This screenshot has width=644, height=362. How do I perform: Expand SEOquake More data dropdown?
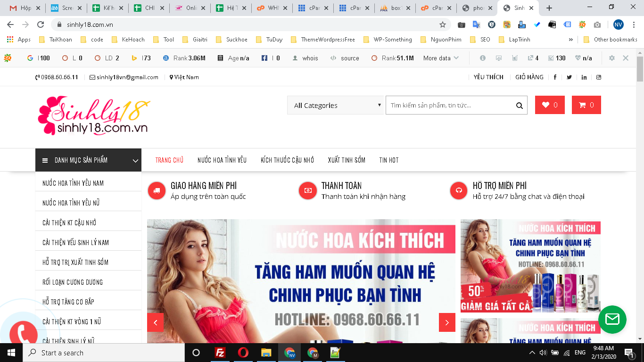click(441, 58)
